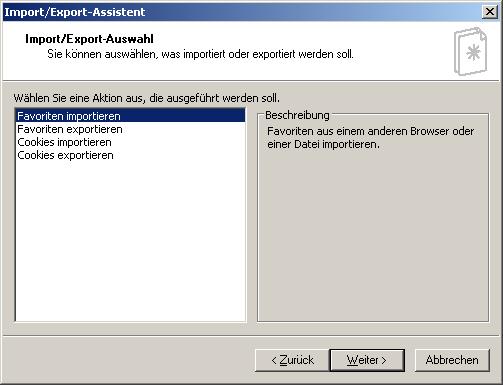
Task: Close the Import/Export-Assistent dialog with X
Action: (x=490, y=12)
